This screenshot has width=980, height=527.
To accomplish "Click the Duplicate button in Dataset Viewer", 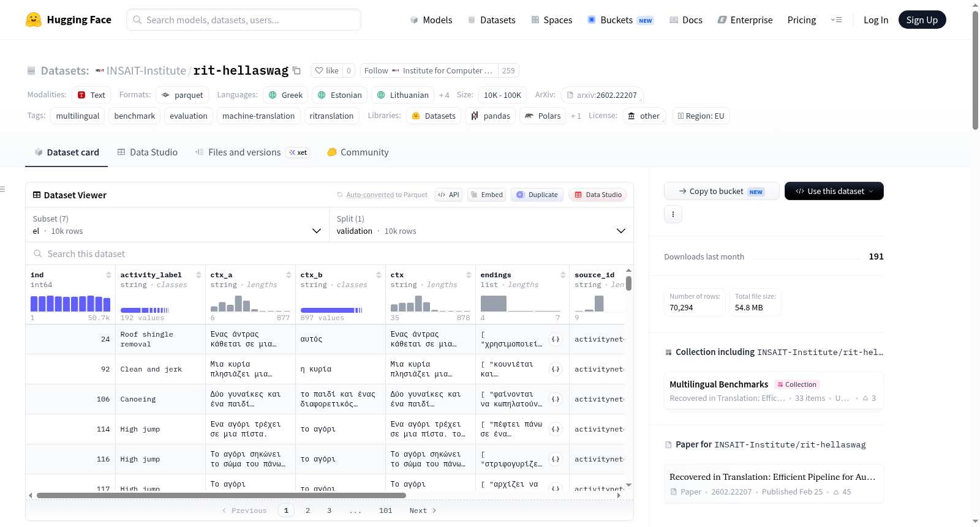I will (537, 195).
